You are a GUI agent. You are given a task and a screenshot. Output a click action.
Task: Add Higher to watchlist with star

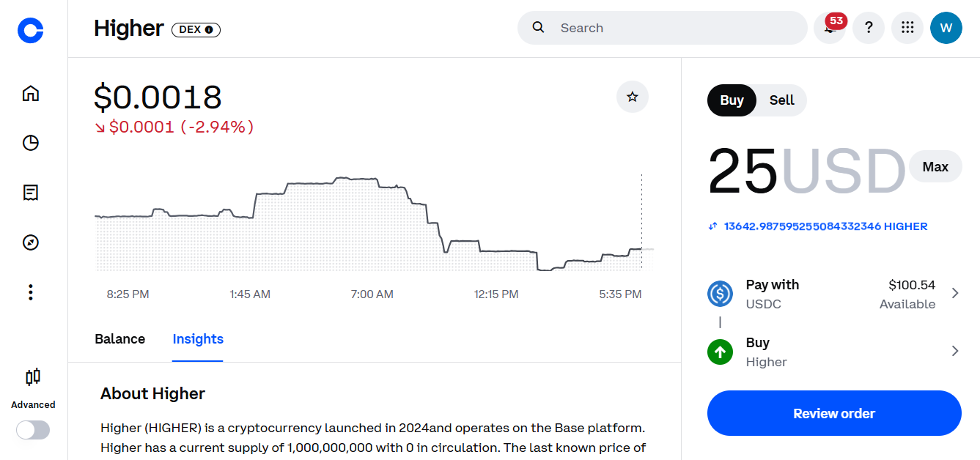coord(632,97)
